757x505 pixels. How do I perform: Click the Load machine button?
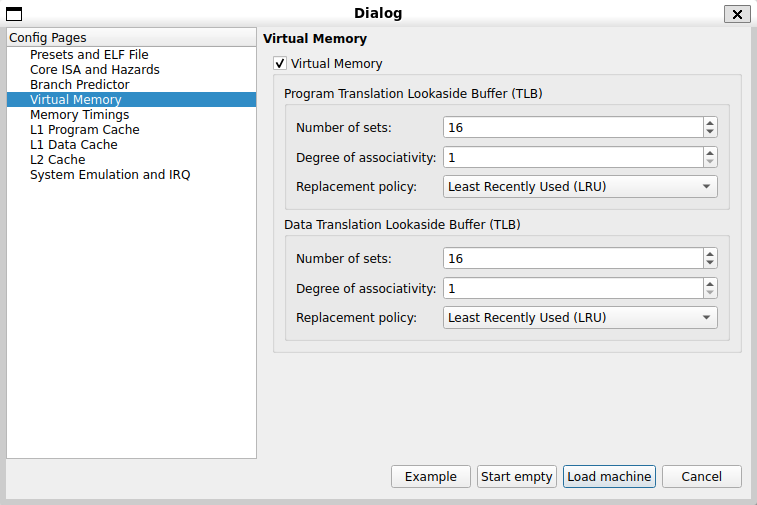(609, 477)
